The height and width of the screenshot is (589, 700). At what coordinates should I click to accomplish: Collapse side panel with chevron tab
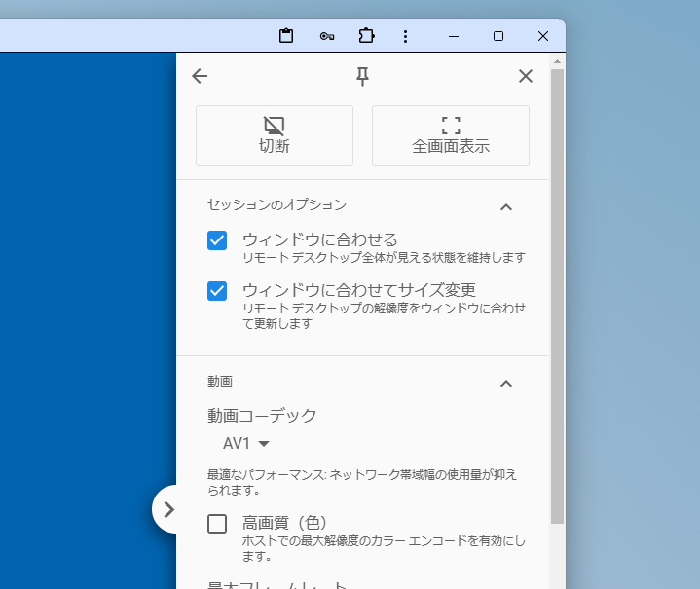click(166, 509)
